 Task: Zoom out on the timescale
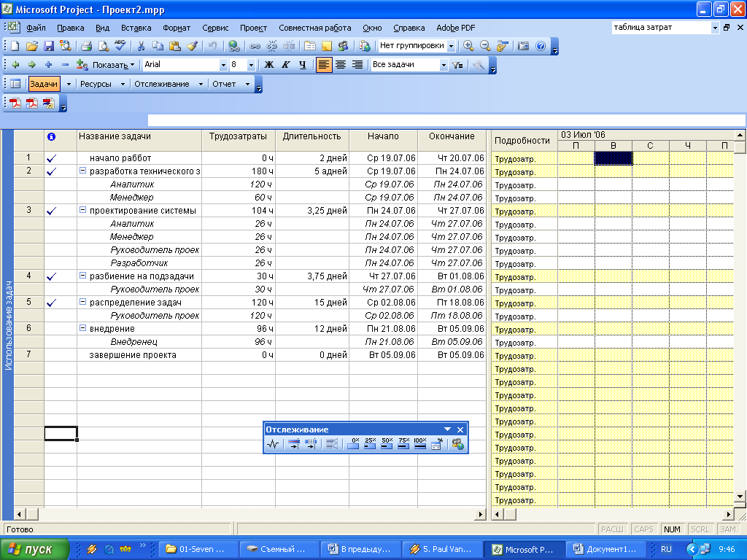pos(485,46)
